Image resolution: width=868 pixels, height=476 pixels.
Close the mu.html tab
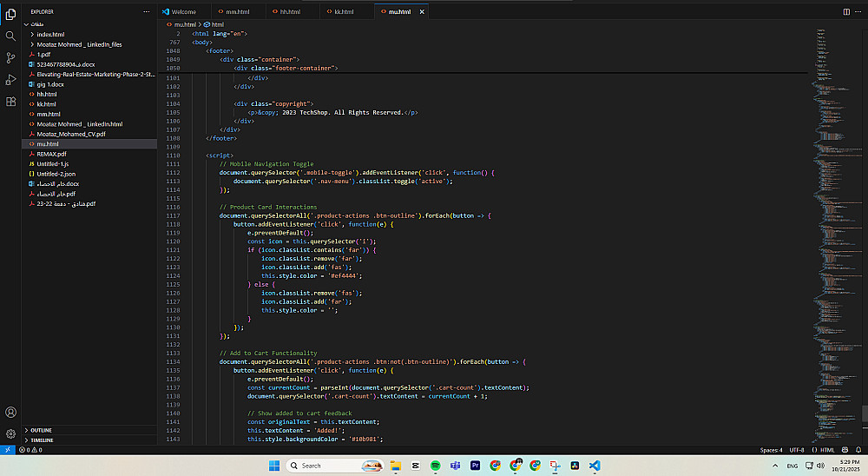point(421,11)
